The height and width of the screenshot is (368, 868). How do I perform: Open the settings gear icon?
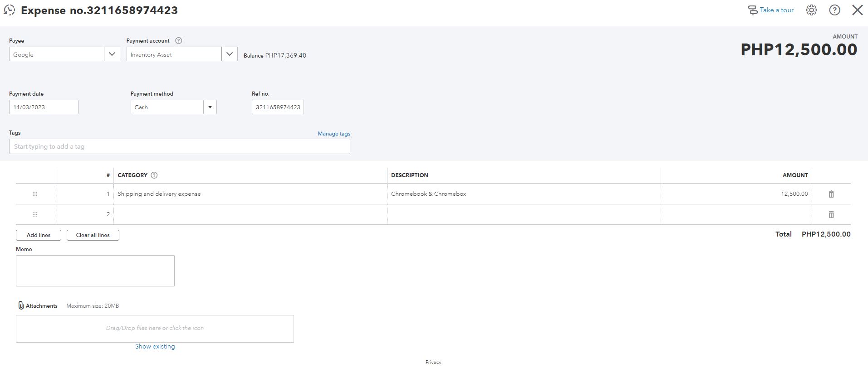click(811, 10)
